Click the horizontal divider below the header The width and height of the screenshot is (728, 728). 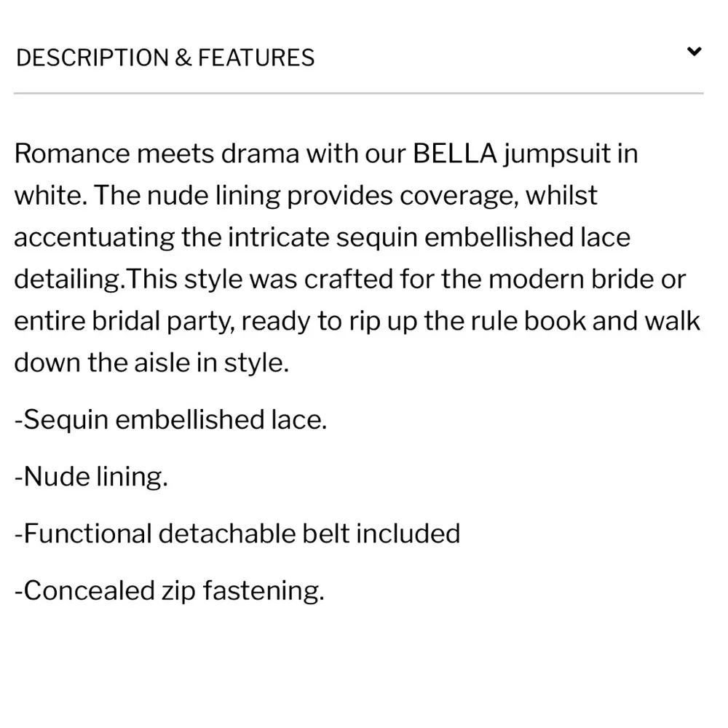pyautogui.click(x=358, y=93)
